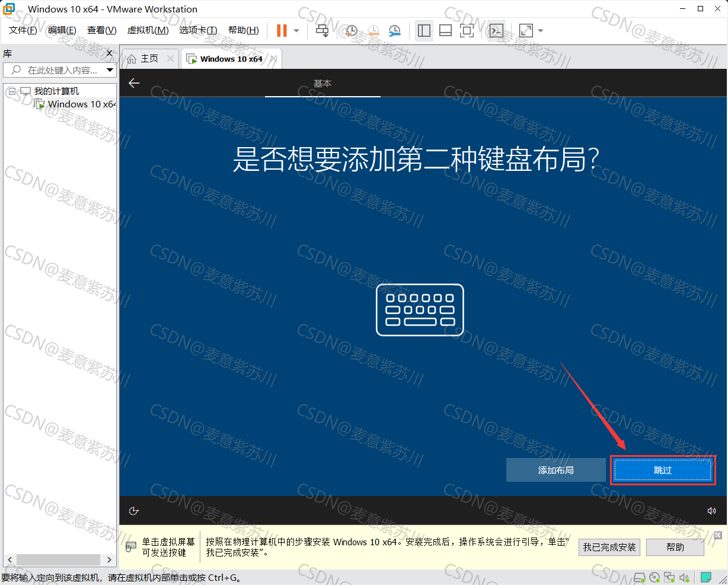Go back using the setup back arrow

tap(134, 83)
